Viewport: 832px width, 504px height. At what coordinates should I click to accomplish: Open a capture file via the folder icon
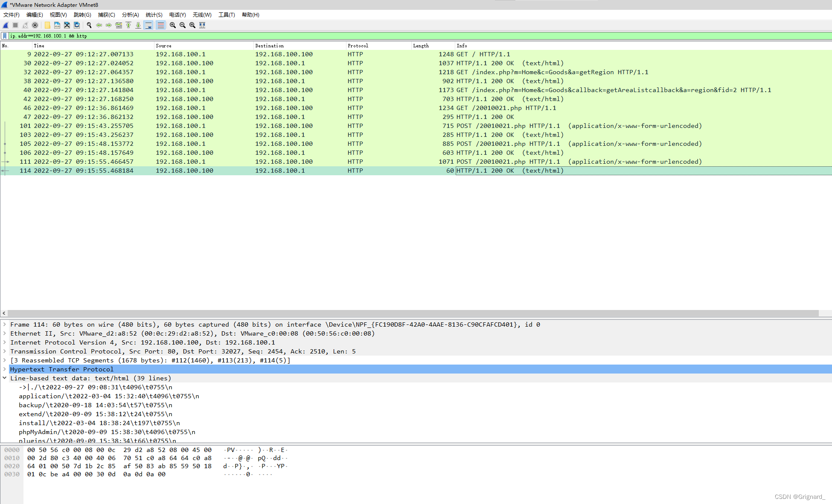pyautogui.click(x=47, y=25)
